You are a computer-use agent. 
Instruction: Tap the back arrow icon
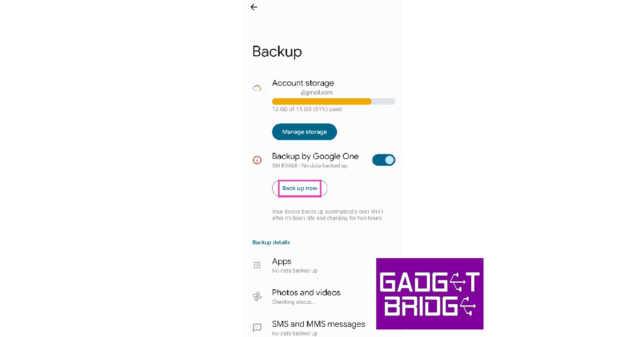[254, 7]
